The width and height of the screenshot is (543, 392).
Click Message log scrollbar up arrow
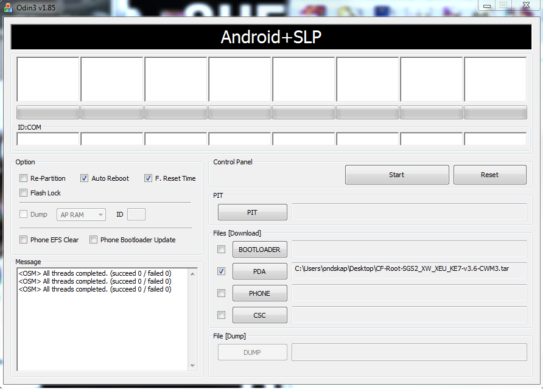[x=192, y=273]
